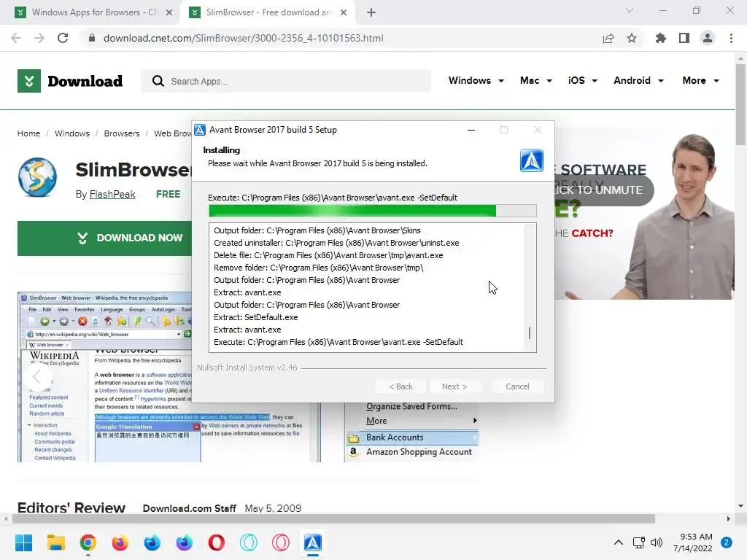
Task: Open the FlashPeak developer link
Action: coord(112,194)
